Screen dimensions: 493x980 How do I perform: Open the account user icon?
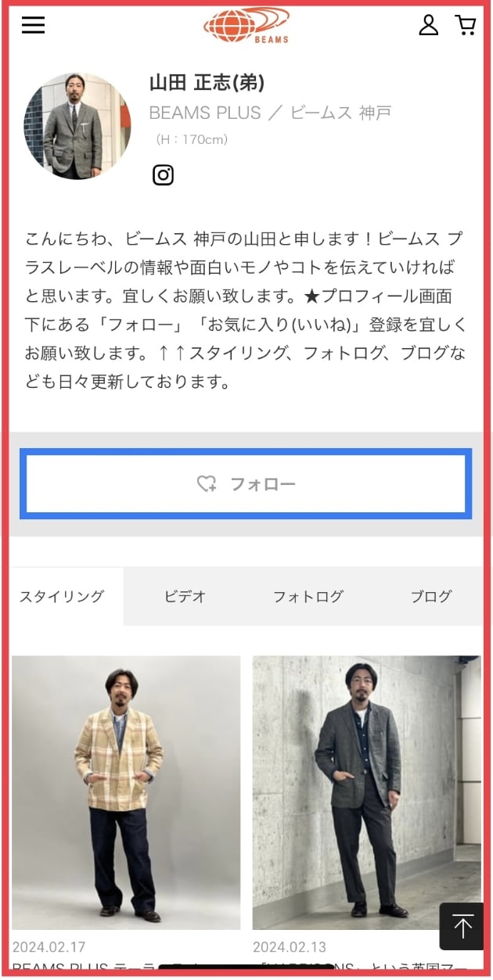429,25
